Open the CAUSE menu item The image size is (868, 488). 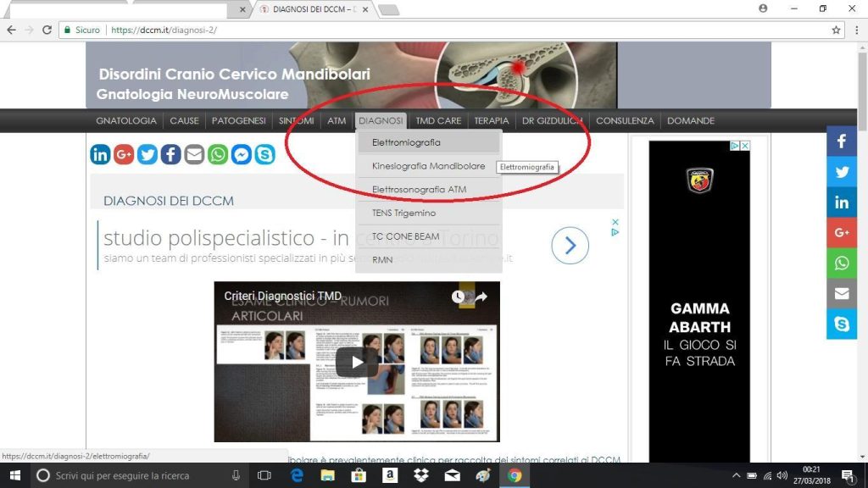pyautogui.click(x=184, y=120)
